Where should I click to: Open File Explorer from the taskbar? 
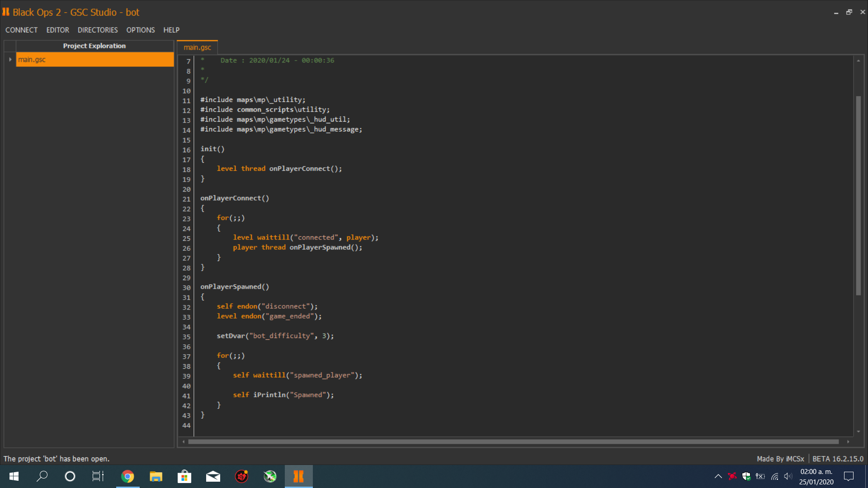click(x=156, y=476)
